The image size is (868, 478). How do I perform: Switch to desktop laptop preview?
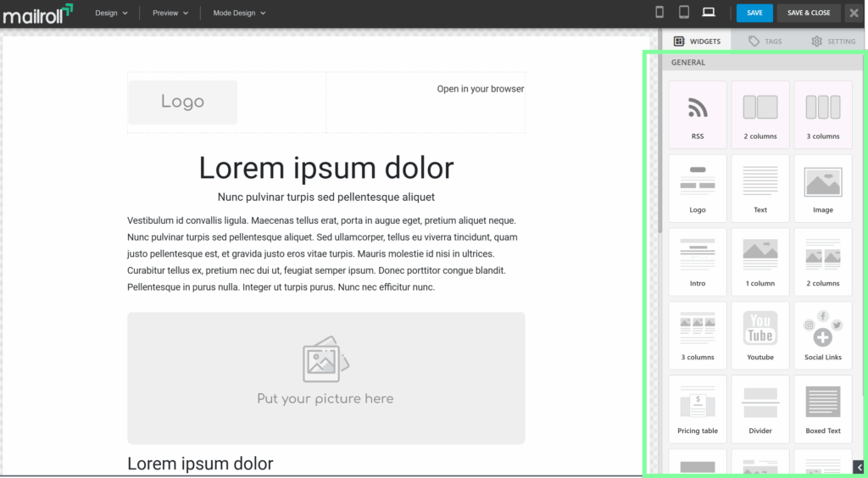click(709, 13)
